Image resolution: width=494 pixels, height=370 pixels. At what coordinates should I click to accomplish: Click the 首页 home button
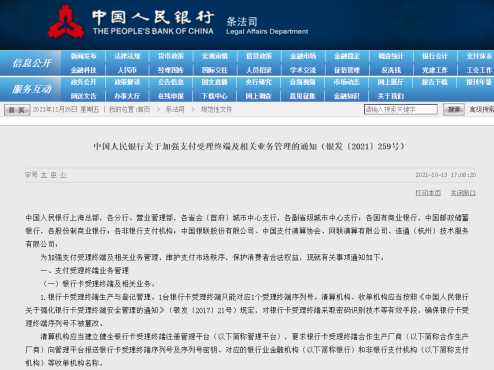[x=17, y=110]
